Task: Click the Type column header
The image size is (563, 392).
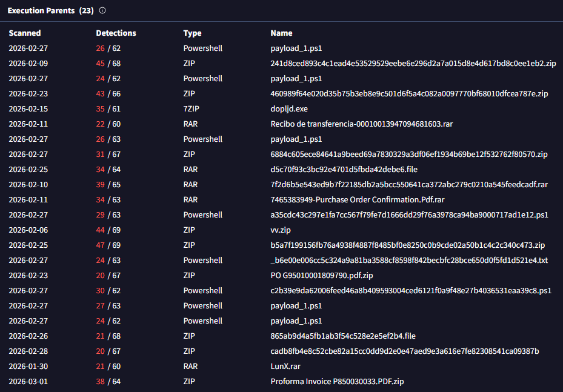Action: pos(193,33)
